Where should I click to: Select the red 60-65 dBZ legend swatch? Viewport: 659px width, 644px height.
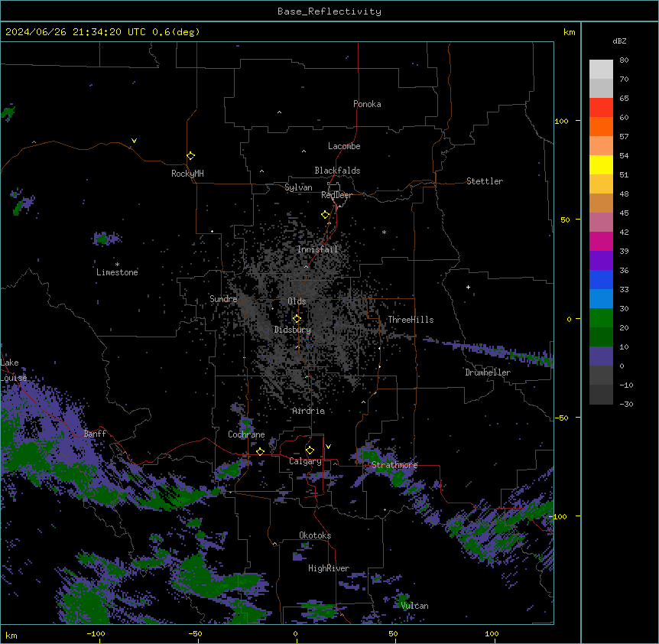601,107
